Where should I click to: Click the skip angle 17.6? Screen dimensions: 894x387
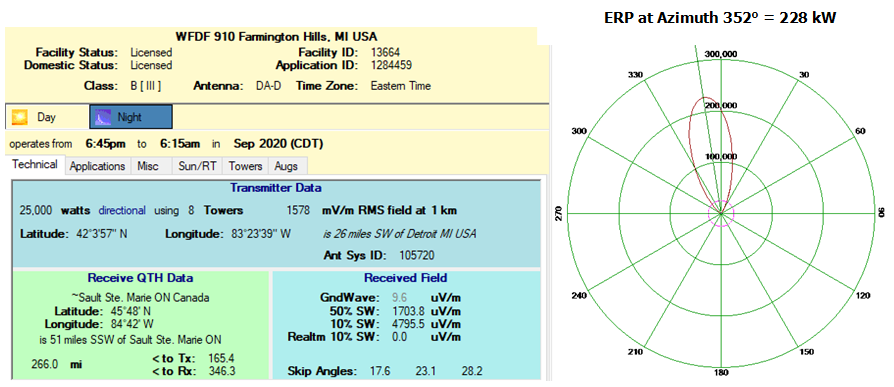point(380,372)
